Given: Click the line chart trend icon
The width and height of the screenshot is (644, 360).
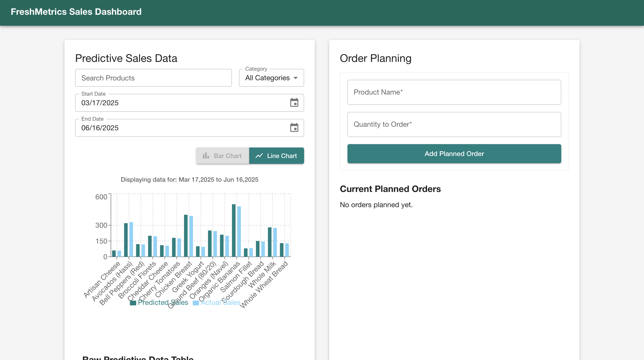Looking at the screenshot, I should (x=259, y=156).
